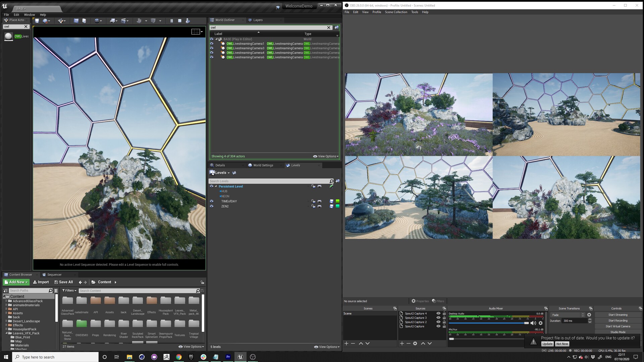Toggle visibility of OWLLivestreamingCamera6 in World Outliner
Image resolution: width=644 pixels, height=362 pixels.
click(x=212, y=57)
